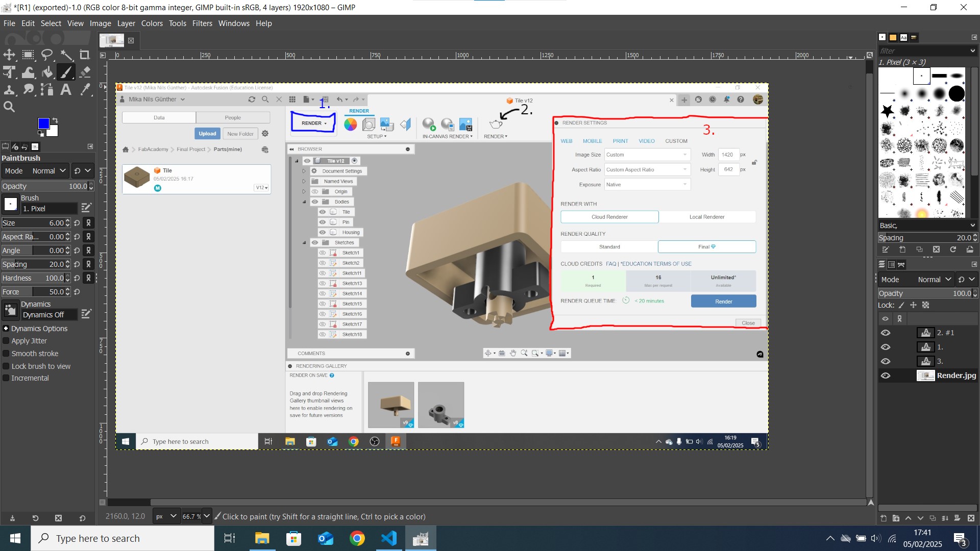980x551 pixels.
Task: Select the WEB render tab
Action: tap(568, 140)
